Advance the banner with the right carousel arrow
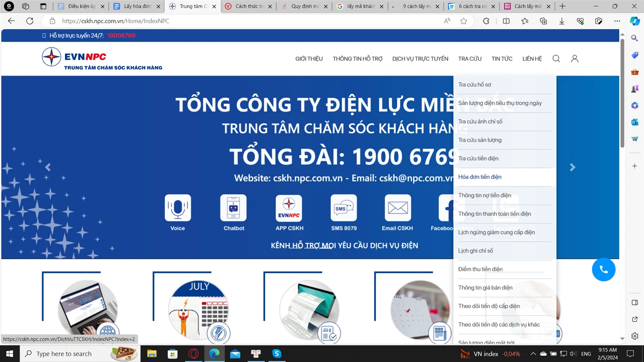 572,167
